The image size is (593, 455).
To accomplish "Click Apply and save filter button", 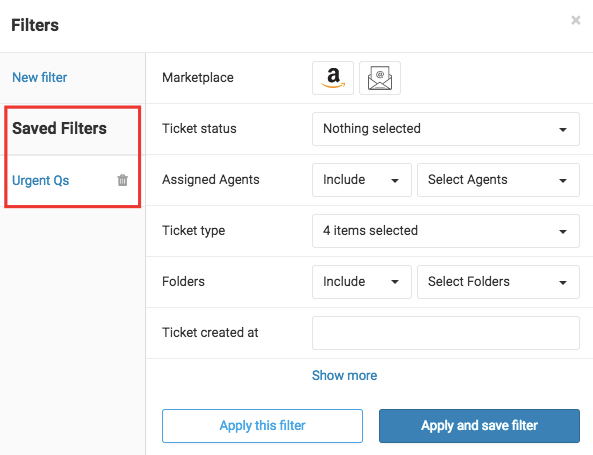I will click(x=480, y=426).
